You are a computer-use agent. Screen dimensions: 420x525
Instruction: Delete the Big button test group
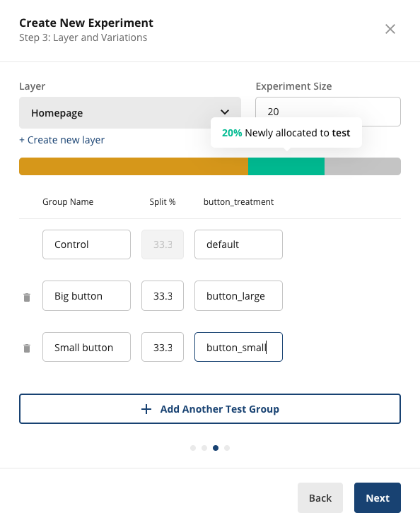tap(27, 297)
